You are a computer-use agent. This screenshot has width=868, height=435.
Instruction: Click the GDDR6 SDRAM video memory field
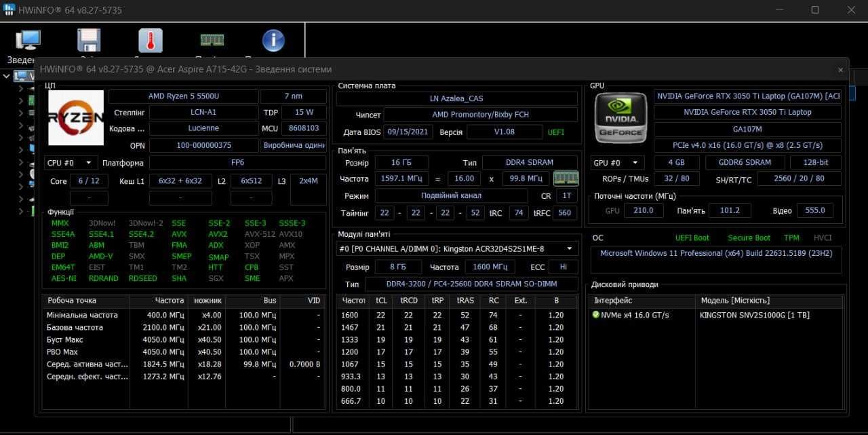click(745, 163)
